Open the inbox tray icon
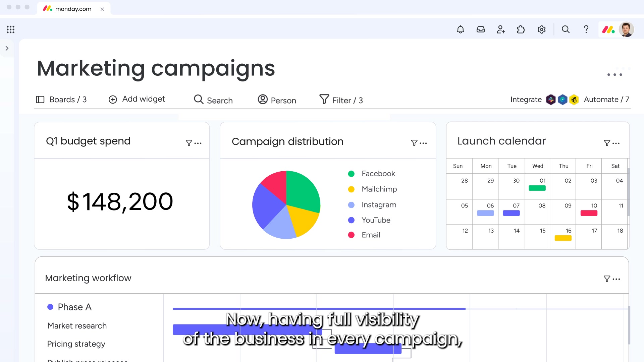This screenshot has height=362, width=644. (x=481, y=29)
